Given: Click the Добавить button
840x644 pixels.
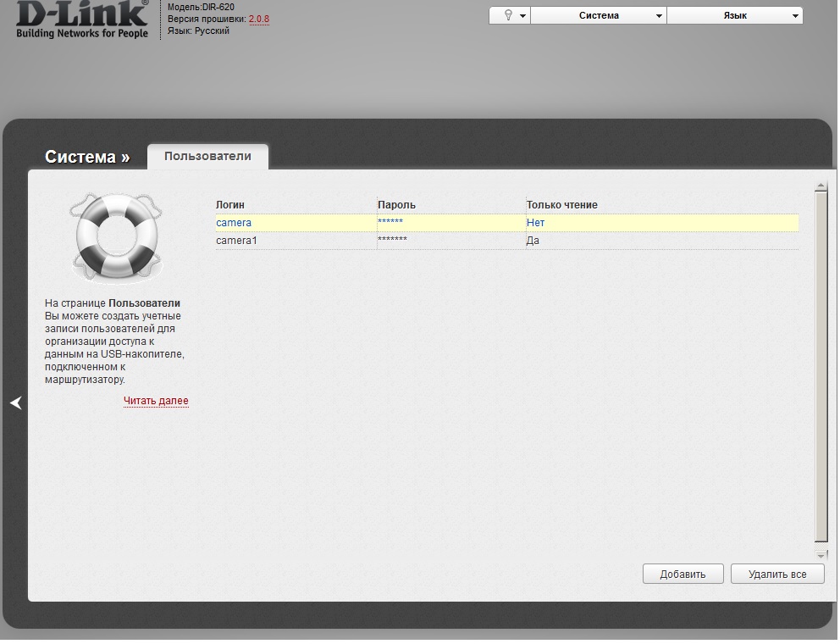Looking at the screenshot, I should pos(683,574).
